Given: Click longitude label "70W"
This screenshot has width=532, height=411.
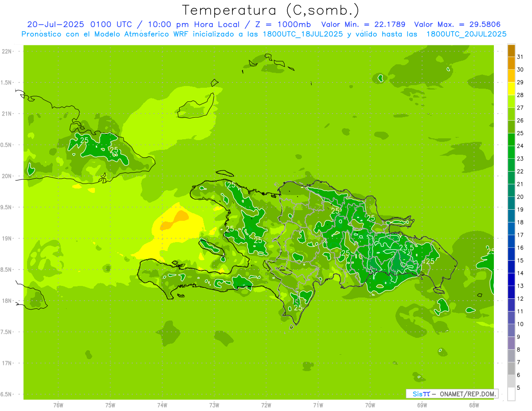Looking at the screenshot, I should (370, 405).
